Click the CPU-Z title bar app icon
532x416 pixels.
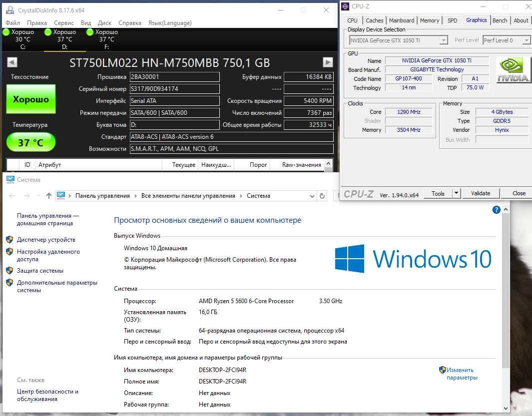tap(345, 6)
